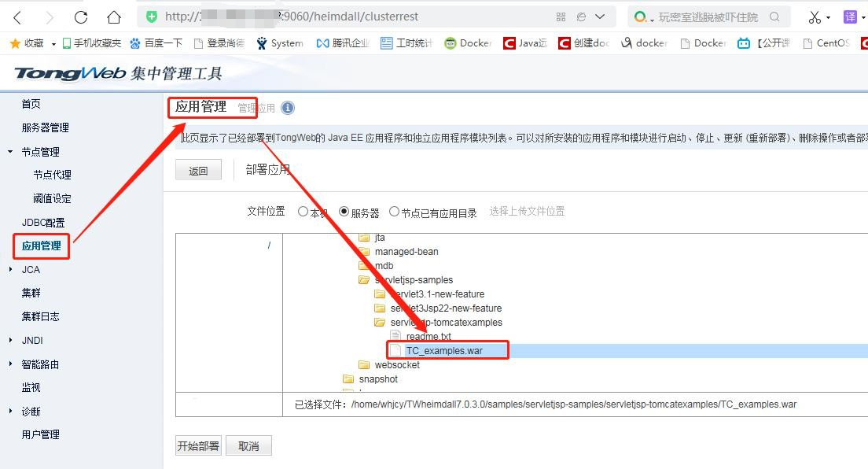868x469 pixels.
Task: Click the search magnifier icon
Action: (x=774, y=17)
